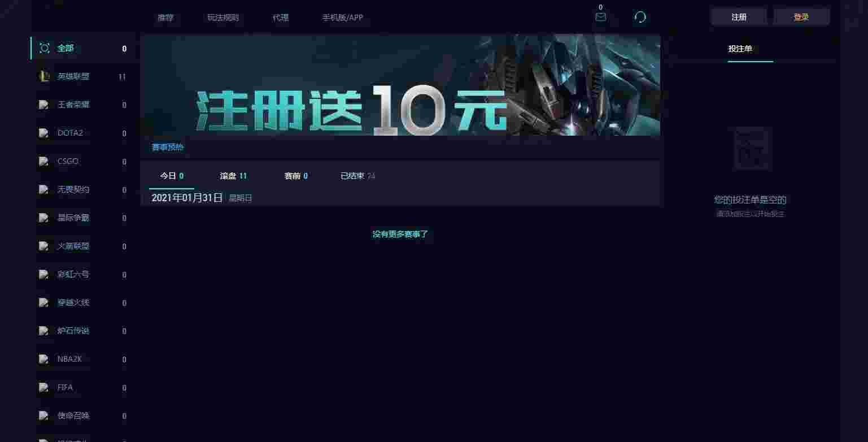Open the 英雄联盟 League of Legends icon
Image resolution: width=868 pixels, height=442 pixels.
45,76
